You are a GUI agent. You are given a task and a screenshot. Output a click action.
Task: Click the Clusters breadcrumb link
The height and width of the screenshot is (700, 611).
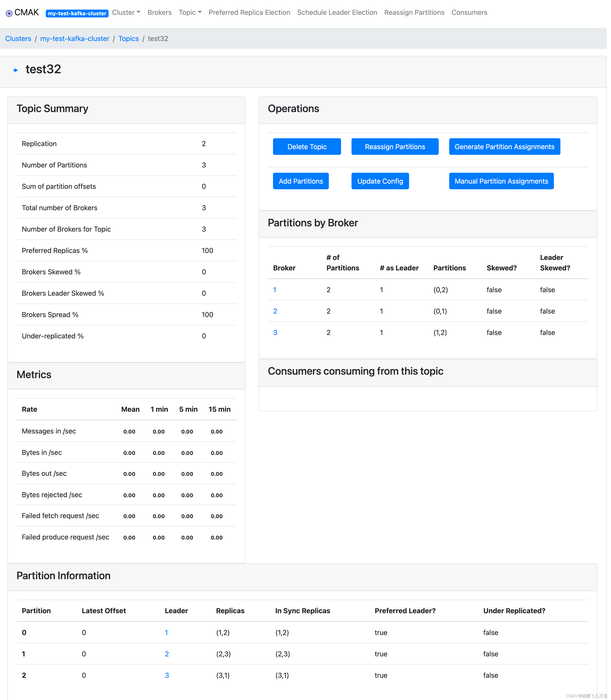tap(18, 39)
